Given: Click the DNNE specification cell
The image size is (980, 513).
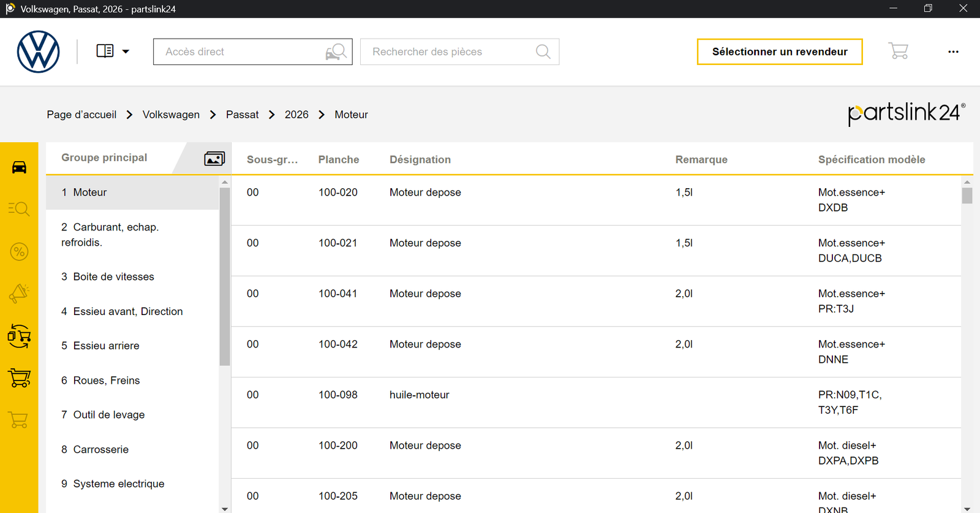Looking at the screenshot, I should [x=851, y=352].
